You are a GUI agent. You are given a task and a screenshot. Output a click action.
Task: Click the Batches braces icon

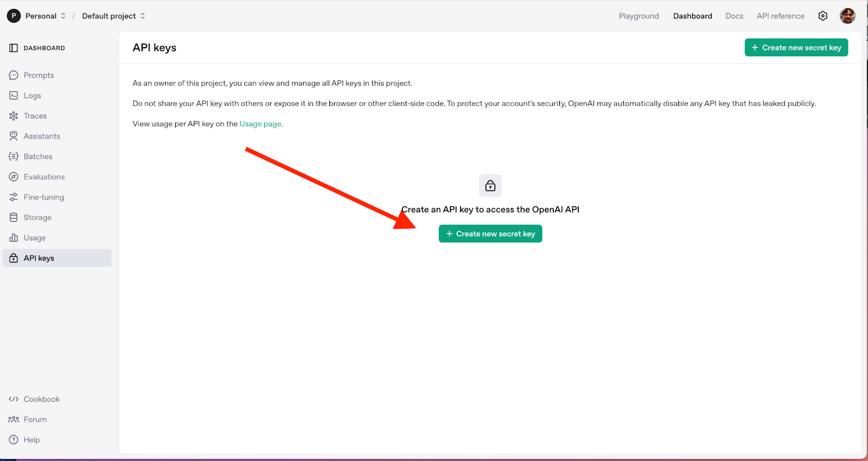point(14,156)
